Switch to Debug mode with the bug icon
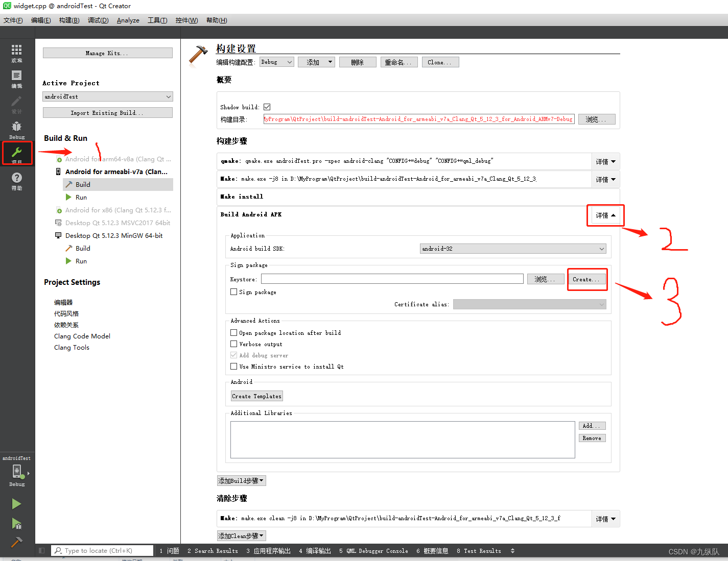The height and width of the screenshot is (561, 728). [x=17, y=130]
